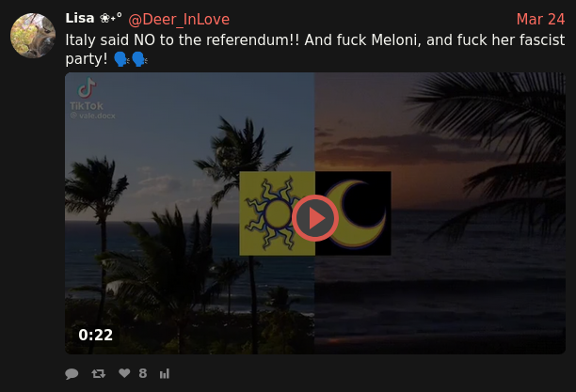View post stats bar chart icon
Screen dimensions: 576x392
click(164, 373)
